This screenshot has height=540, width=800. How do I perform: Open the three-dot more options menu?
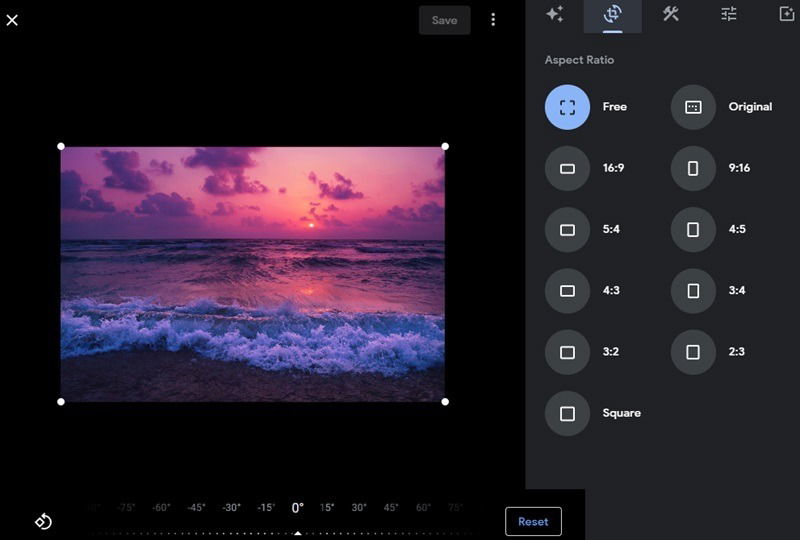(493, 20)
